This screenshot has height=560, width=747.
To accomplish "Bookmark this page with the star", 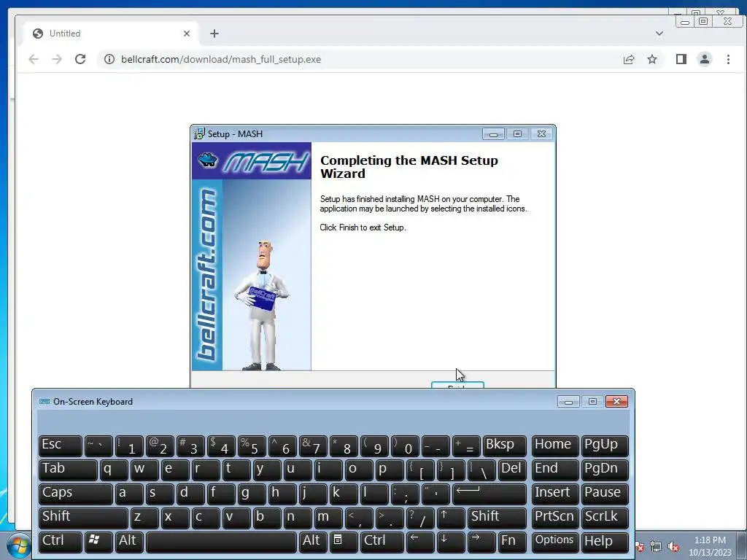I will 652,59.
